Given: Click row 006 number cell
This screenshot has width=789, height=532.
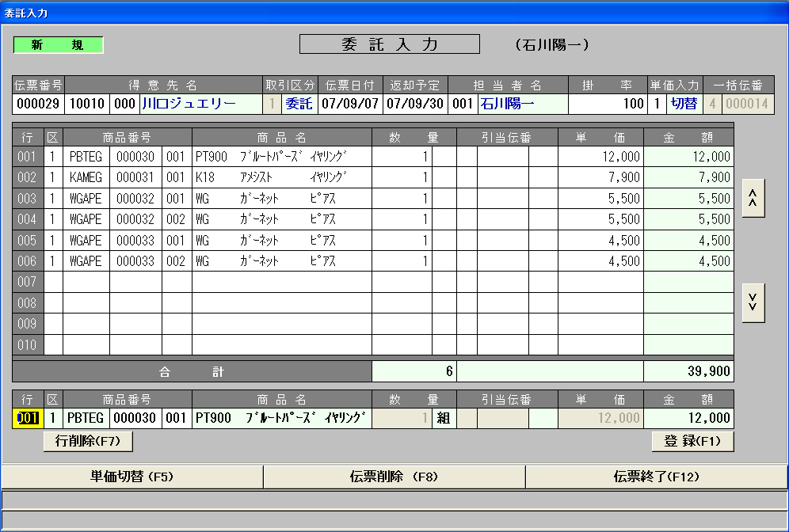Looking at the screenshot, I should pos(28,261).
